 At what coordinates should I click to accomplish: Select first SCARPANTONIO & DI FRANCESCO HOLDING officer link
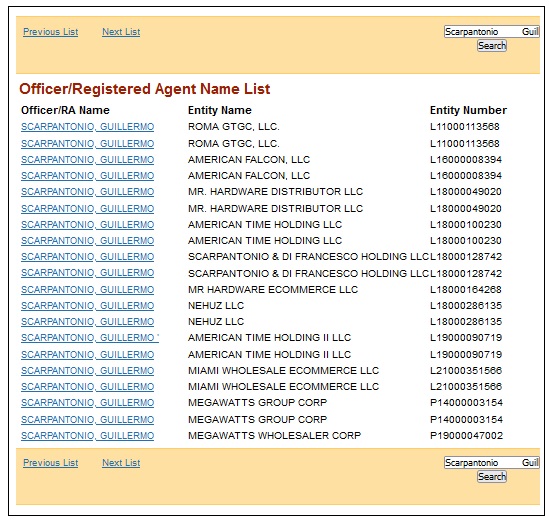point(88,257)
